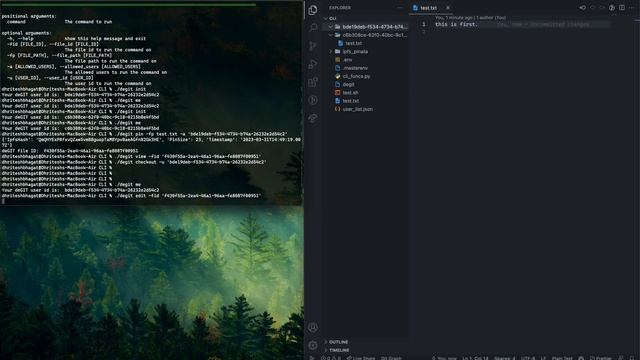Open the .masterenv file in Explorer
Image resolution: width=640 pixels, height=360 pixels.
pyautogui.click(x=355, y=68)
